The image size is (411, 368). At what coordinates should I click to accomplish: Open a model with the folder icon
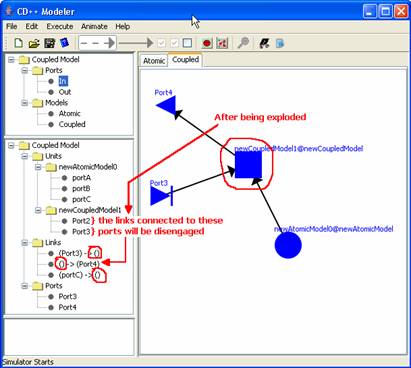(x=34, y=43)
